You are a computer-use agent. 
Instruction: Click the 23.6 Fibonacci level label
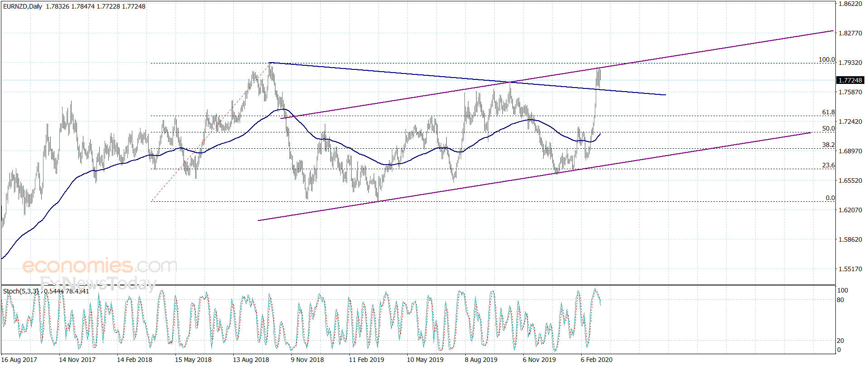click(829, 165)
